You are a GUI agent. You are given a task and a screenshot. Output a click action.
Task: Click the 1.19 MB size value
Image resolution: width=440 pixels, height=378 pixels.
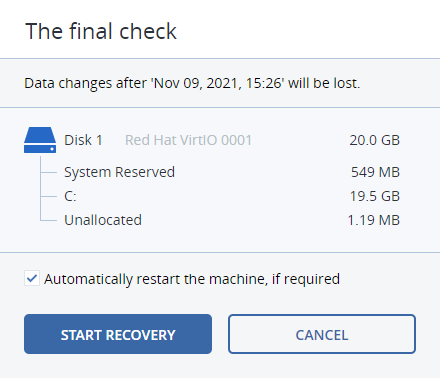[374, 220]
